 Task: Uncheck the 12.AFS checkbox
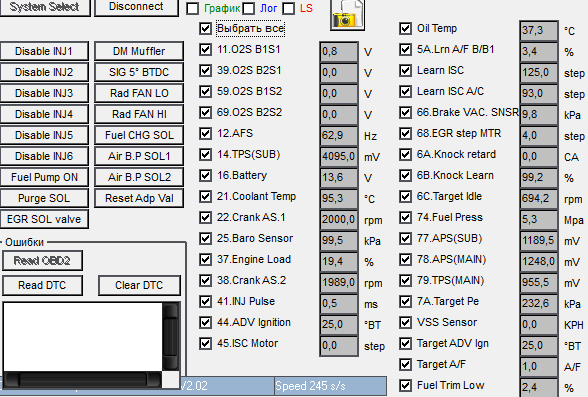coord(205,133)
